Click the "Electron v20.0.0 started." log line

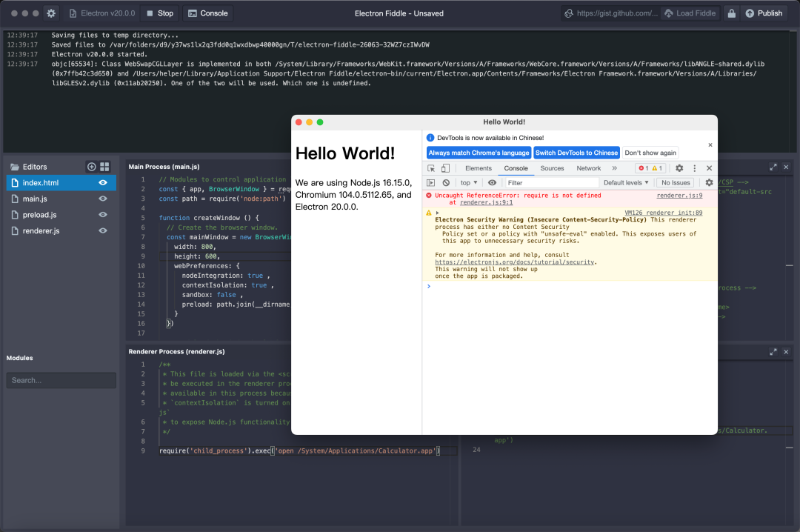pos(99,55)
